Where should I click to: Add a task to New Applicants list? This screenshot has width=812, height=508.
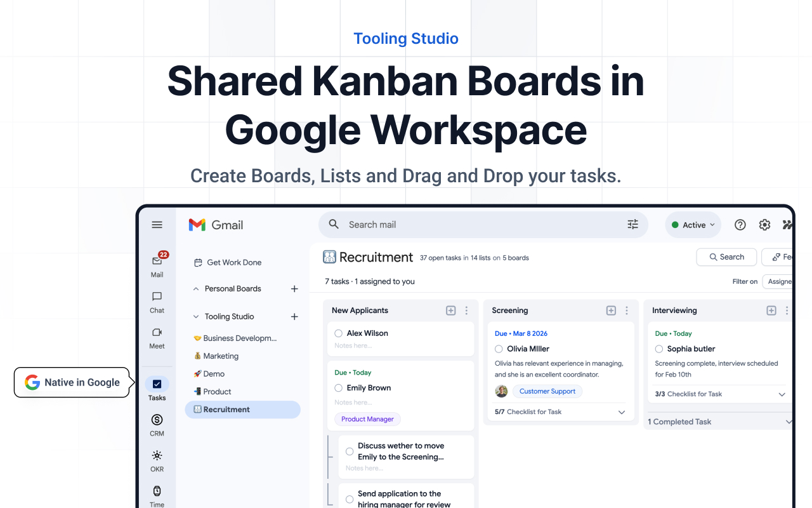pyautogui.click(x=451, y=311)
